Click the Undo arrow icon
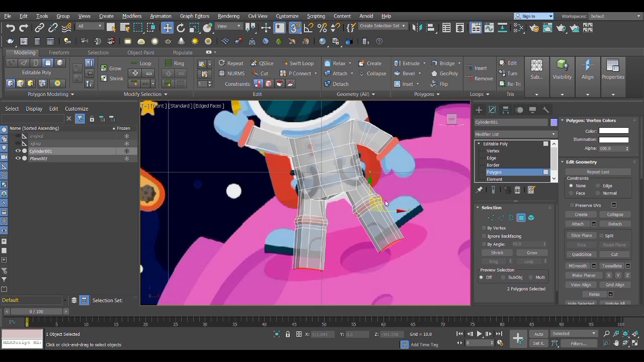The width and height of the screenshot is (644, 362). [10, 28]
